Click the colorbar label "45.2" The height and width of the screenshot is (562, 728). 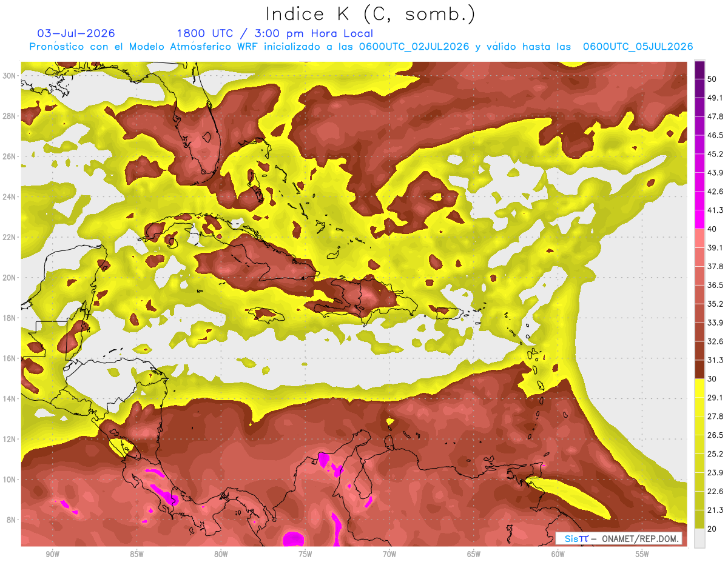[x=716, y=154]
